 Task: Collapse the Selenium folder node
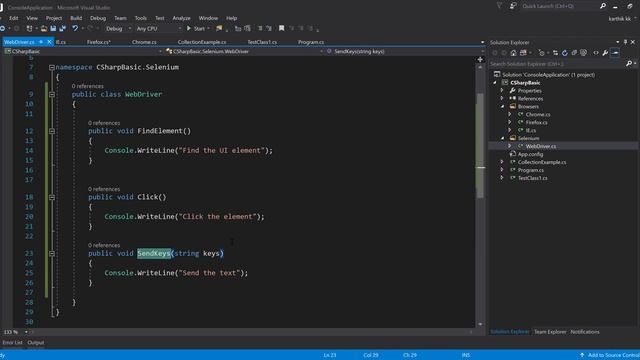pos(502,138)
